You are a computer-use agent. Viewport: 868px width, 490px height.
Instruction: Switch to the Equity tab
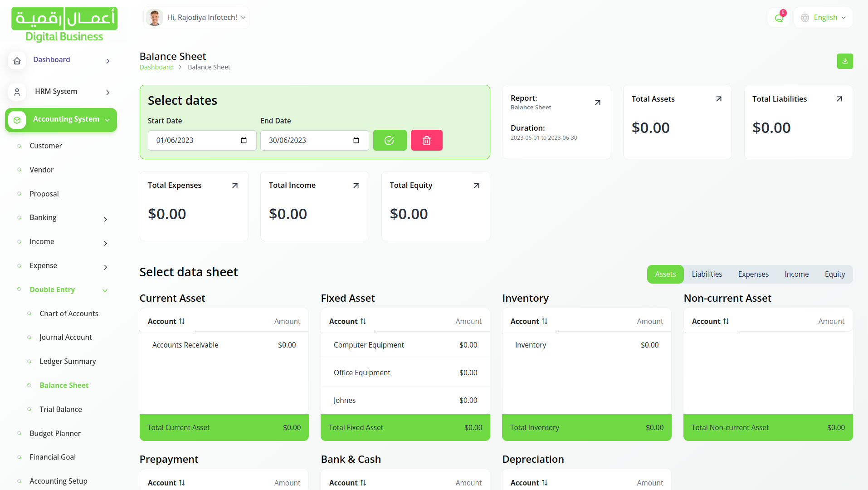834,274
